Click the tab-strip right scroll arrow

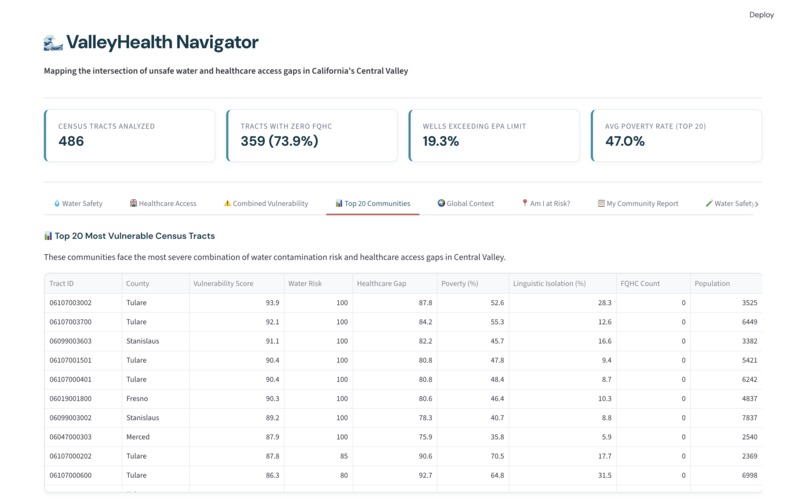[757, 204]
